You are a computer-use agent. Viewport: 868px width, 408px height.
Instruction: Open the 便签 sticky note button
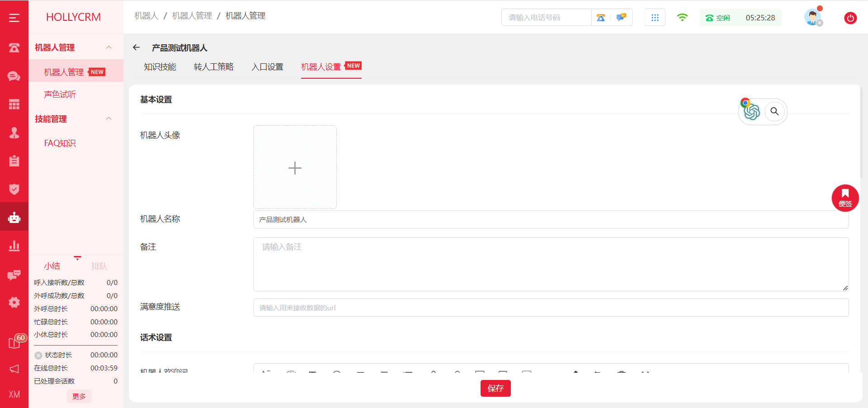pyautogui.click(x=845, y=198)
